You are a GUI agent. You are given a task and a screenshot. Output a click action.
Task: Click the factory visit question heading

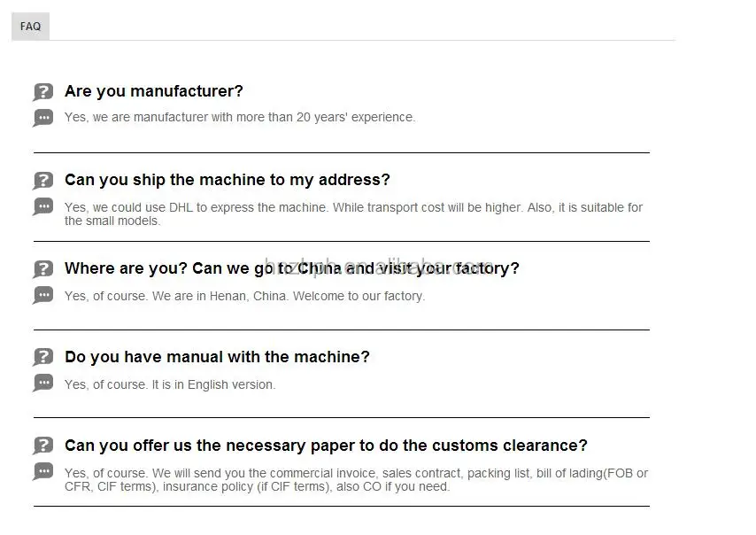291,268
